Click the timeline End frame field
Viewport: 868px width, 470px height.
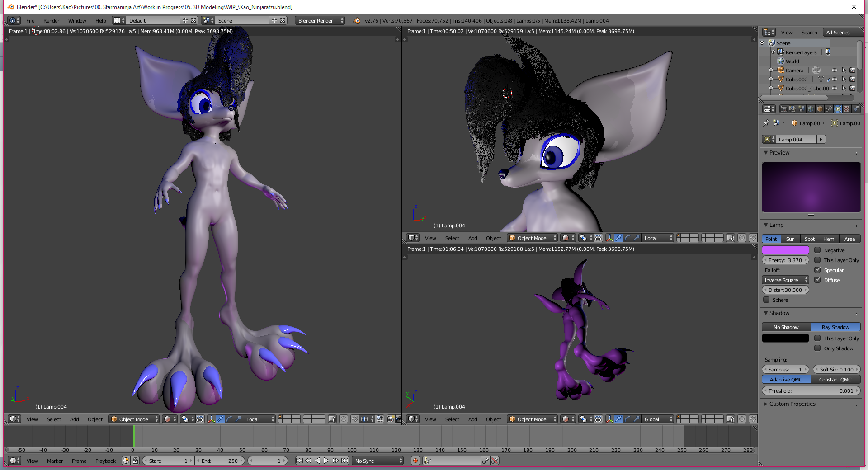click(220, 461)
